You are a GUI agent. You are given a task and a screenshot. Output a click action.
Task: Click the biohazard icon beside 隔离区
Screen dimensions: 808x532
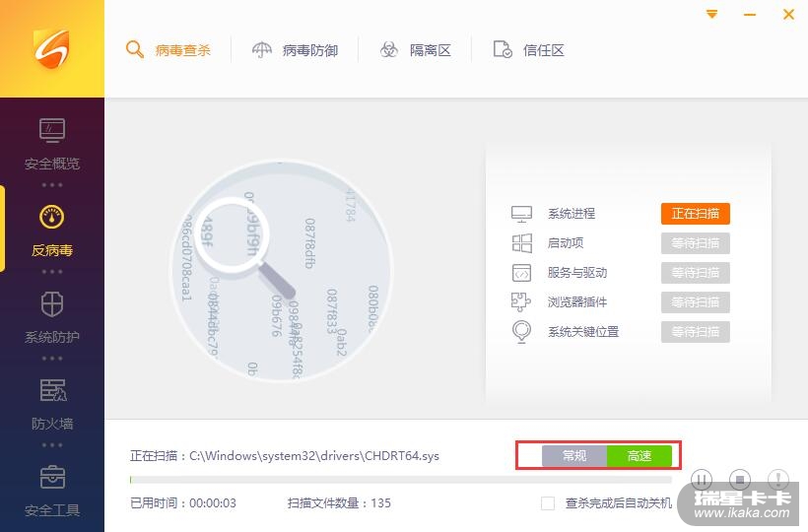pos(389,50)
